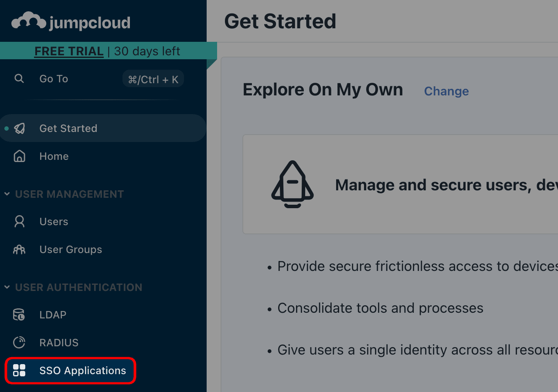Click the Change link
Image resolution: width=558 pixels, height=392 pixels.
[446, 91]
